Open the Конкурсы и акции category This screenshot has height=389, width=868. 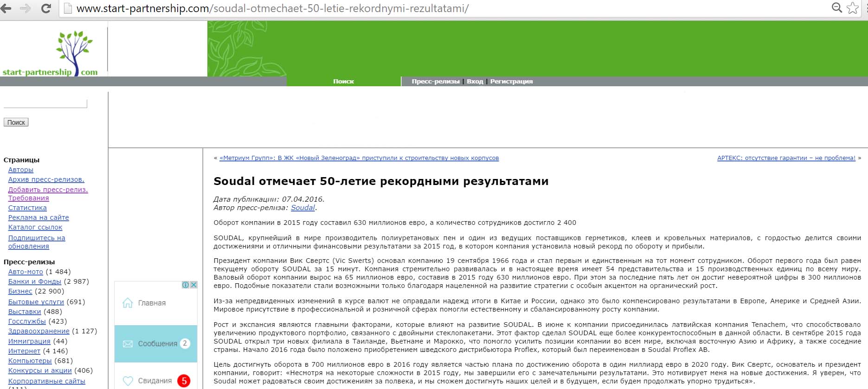pyautogui.click(x=40, y=370)
